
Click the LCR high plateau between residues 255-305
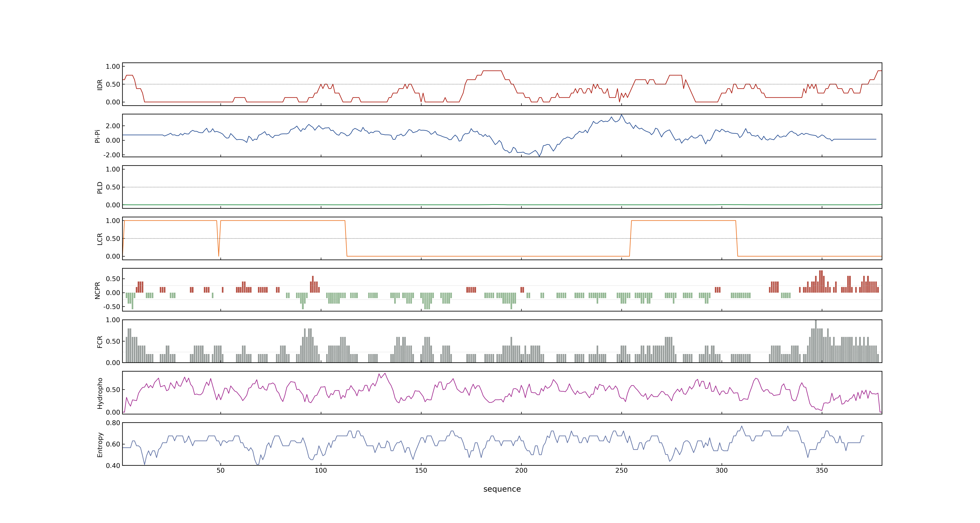(683, 220)
